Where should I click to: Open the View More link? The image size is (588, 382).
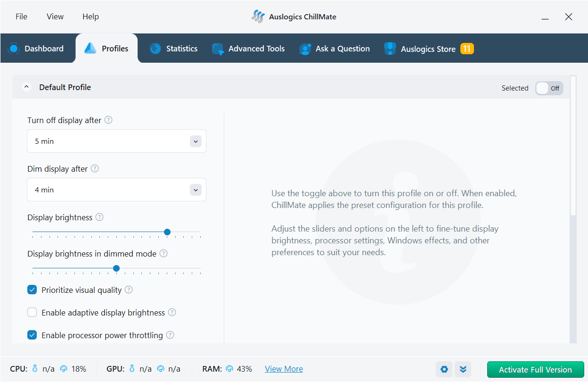click(284, 369)
